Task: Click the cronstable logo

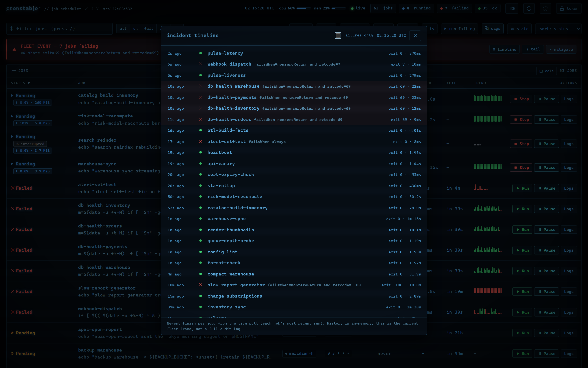Action: click(x=22, y=9)
